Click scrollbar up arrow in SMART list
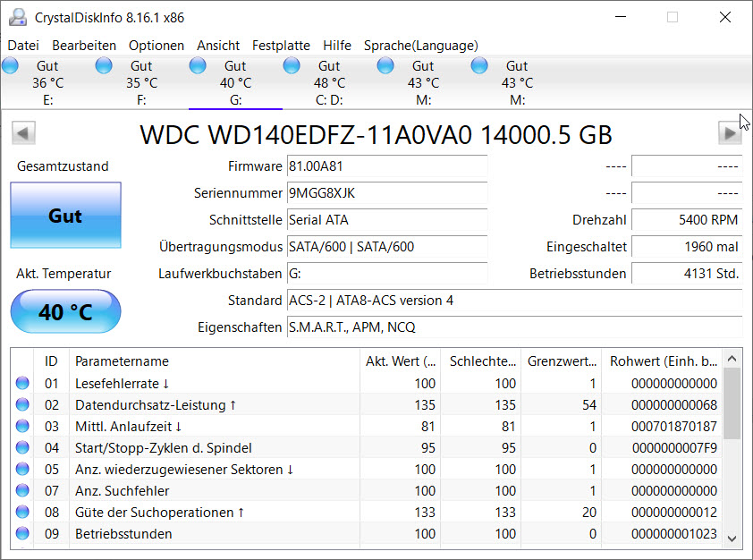 [732, 357]
